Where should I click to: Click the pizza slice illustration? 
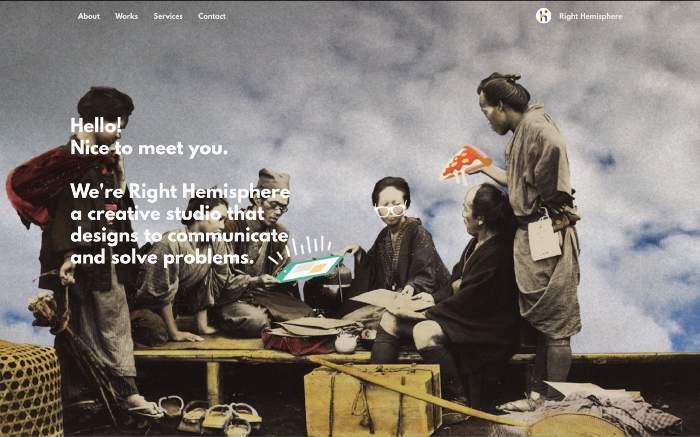465,163
